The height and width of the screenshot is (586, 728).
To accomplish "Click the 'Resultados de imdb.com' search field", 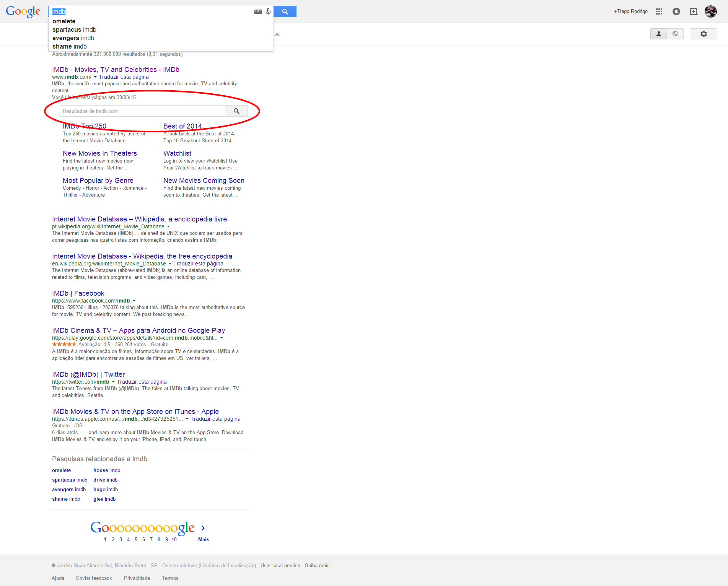I will (x=142, y=111).
